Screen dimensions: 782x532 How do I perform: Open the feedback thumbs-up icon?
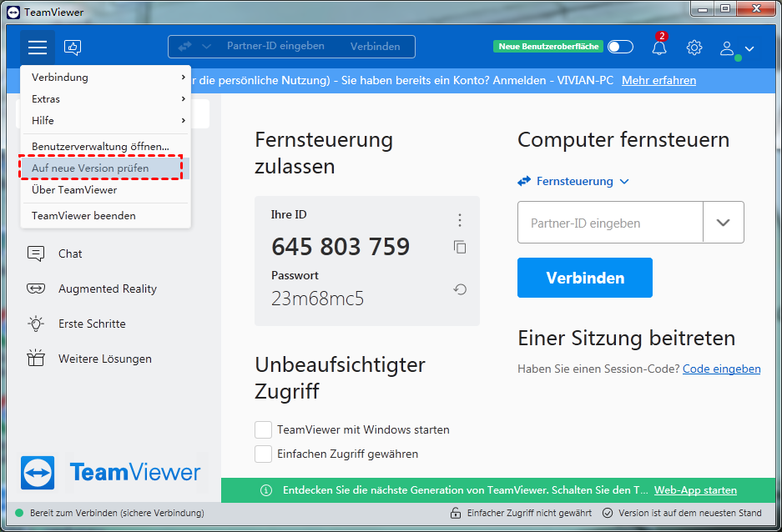pyautogui.click(x=73, y=48)
